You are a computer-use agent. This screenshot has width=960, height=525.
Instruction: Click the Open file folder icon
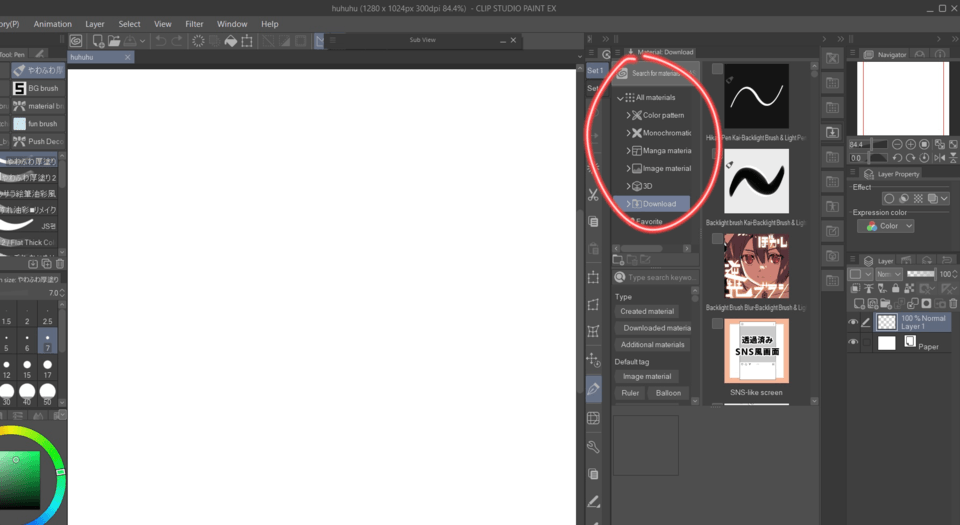pos(114,41)
